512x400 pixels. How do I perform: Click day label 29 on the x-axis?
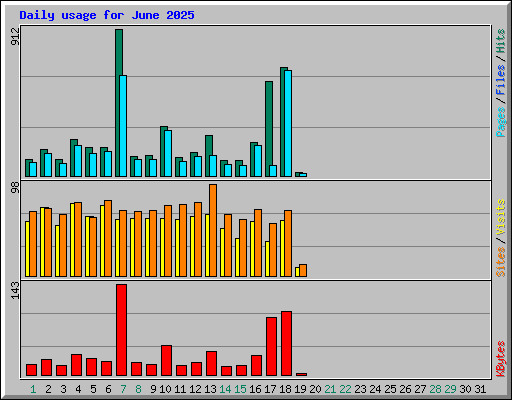(450, 389)
